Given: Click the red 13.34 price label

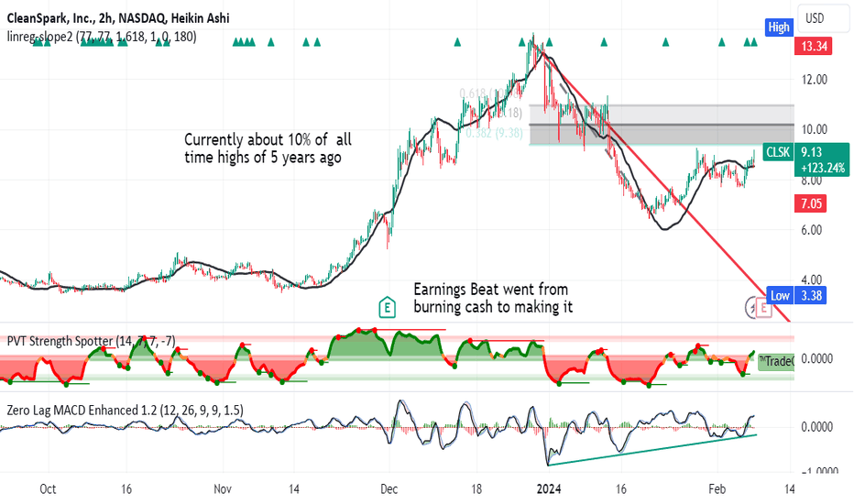Looking at the screenshot, I should click(x=814, y=47).
